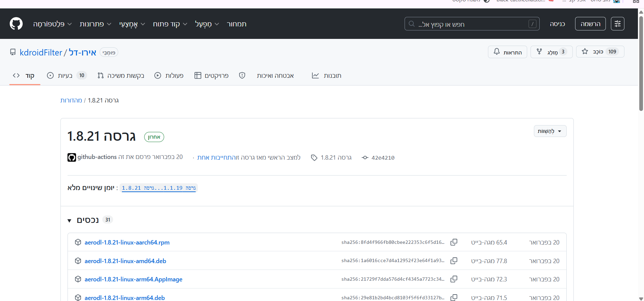Download aerodl-1.8.21-linux-arm64.deb
This screenshot has height=301, width=644.
125,298
